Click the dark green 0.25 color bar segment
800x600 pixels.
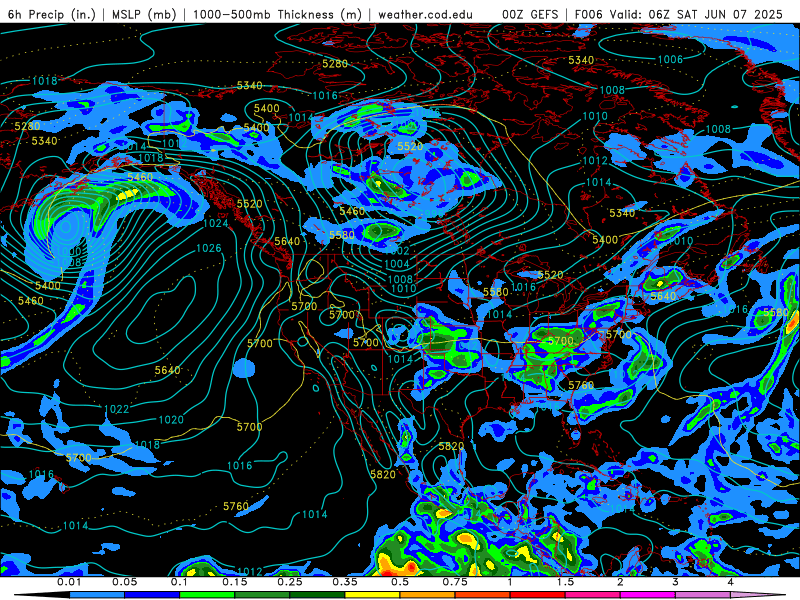(317, 595)
